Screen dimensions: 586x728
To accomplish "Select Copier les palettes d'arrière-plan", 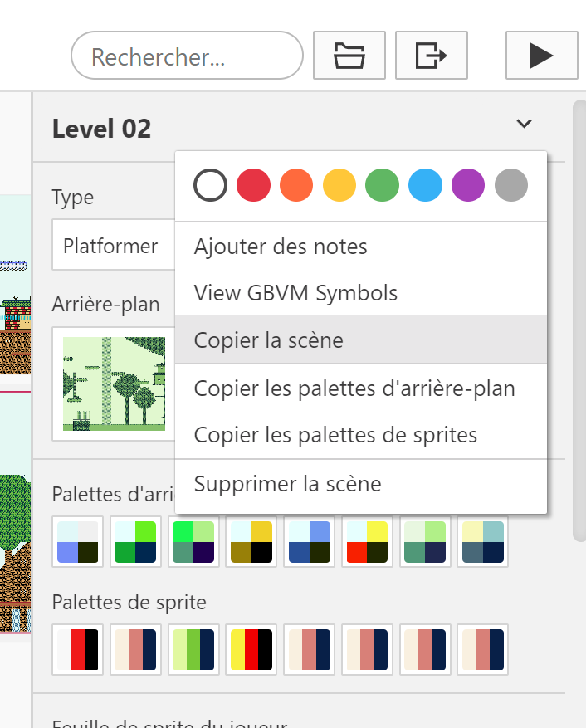I will tap(354, 388).
